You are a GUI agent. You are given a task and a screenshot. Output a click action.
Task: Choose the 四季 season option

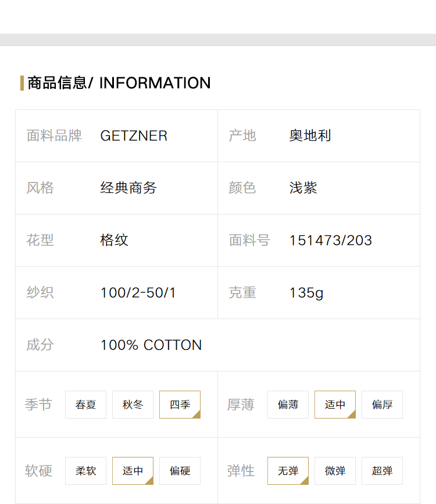tap(180, 405)
